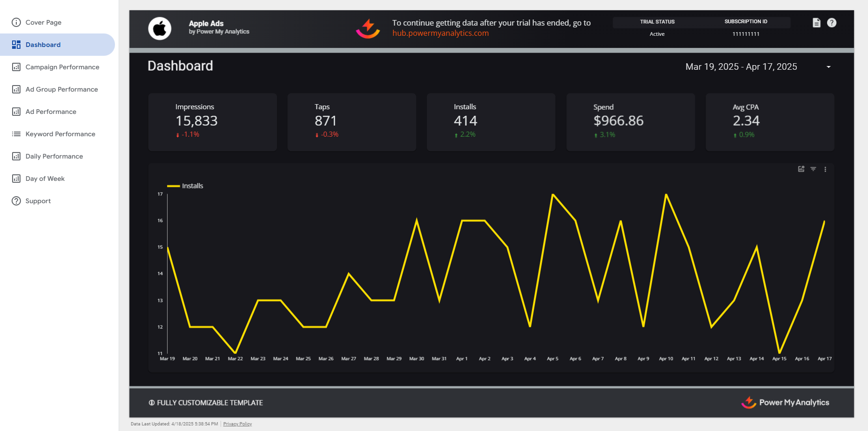Viewport: 868px width, 431px height.
Task: Switch to Day of Week page
Action: 45,179
